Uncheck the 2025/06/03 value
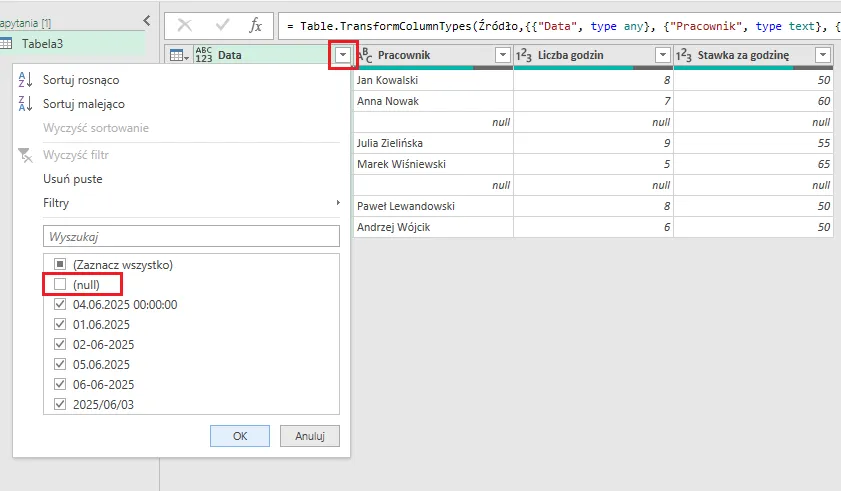Screen dimensions: 841x491 click(60, 404)
